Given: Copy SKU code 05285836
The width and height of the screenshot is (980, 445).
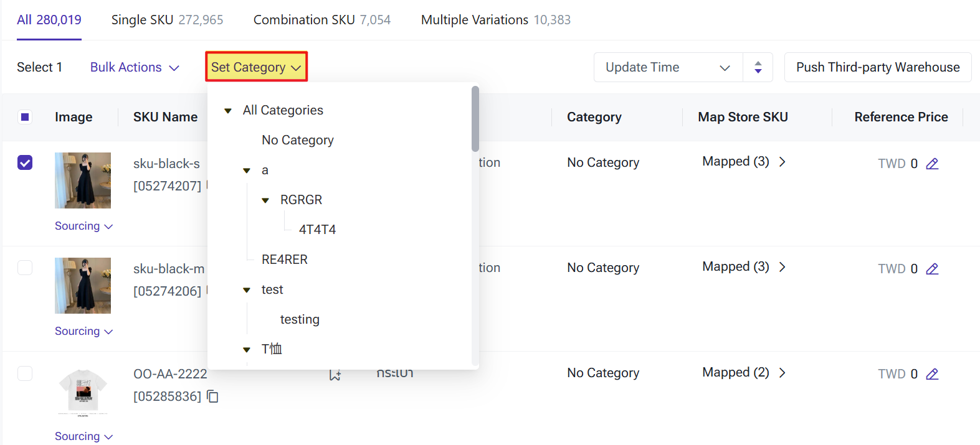Looking at the screenshot, I should pos(213,396).
